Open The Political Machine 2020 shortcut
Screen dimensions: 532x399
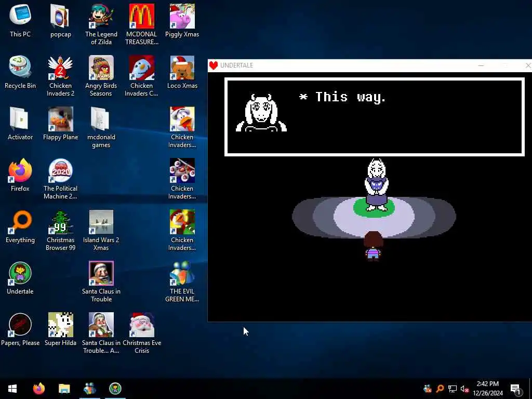[60, 179]
